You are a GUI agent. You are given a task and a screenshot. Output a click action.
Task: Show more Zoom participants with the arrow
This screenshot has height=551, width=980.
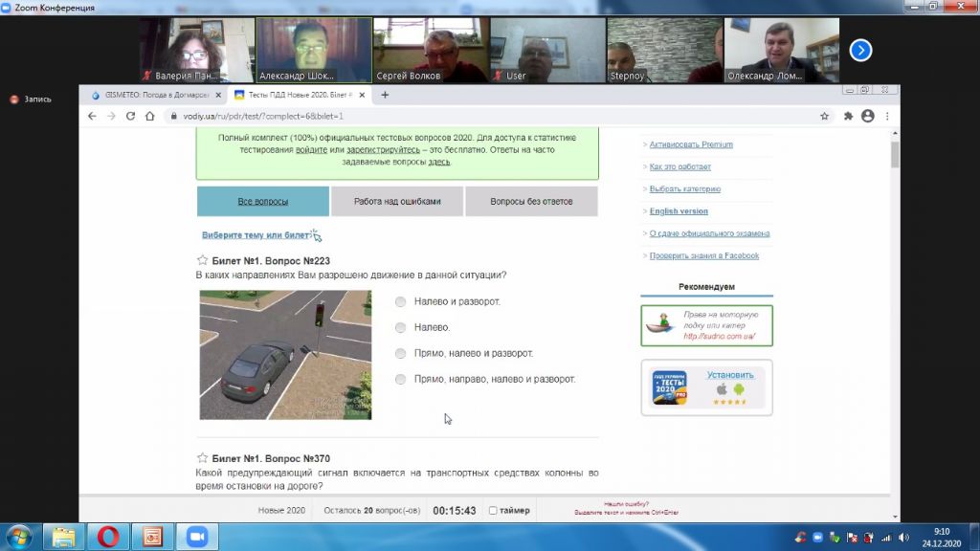coord(860,50)
